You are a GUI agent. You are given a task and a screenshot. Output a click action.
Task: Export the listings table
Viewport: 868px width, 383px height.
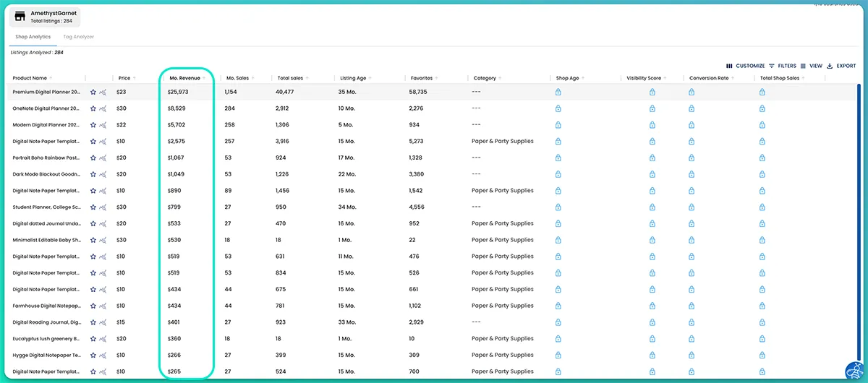pyautogui.click(x=841, y=66)
